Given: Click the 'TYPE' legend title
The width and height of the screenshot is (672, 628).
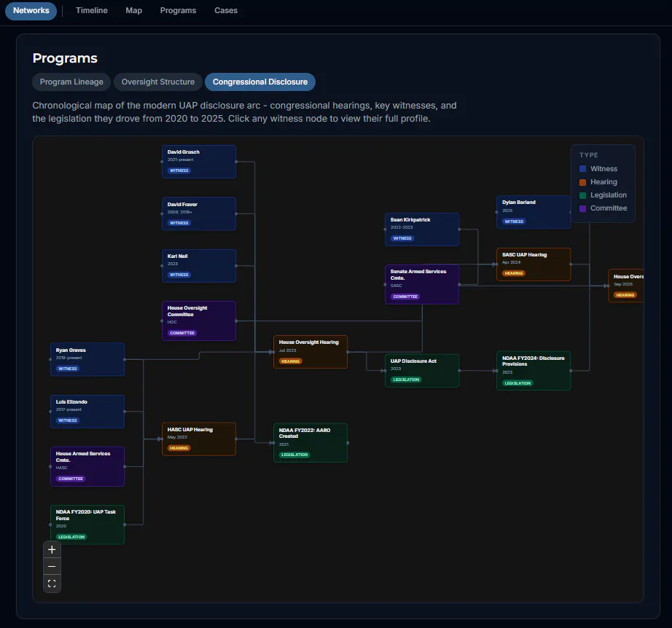Looking at the screenshot, I should coord(589,155).
